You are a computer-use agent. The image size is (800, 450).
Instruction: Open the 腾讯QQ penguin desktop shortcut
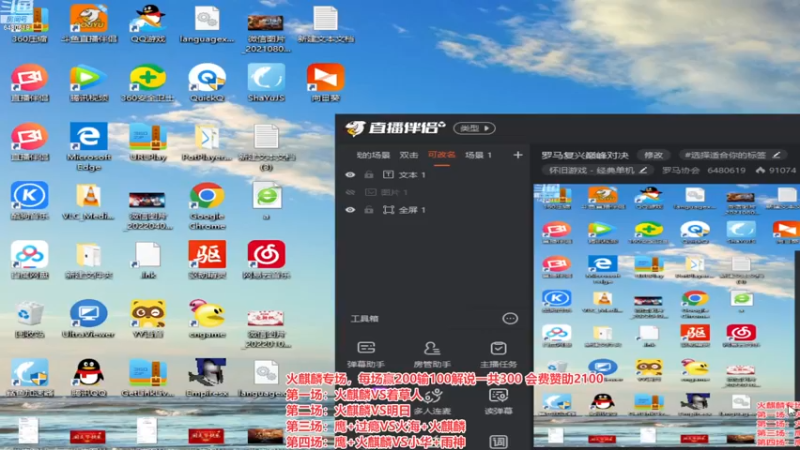pos(89,379)
